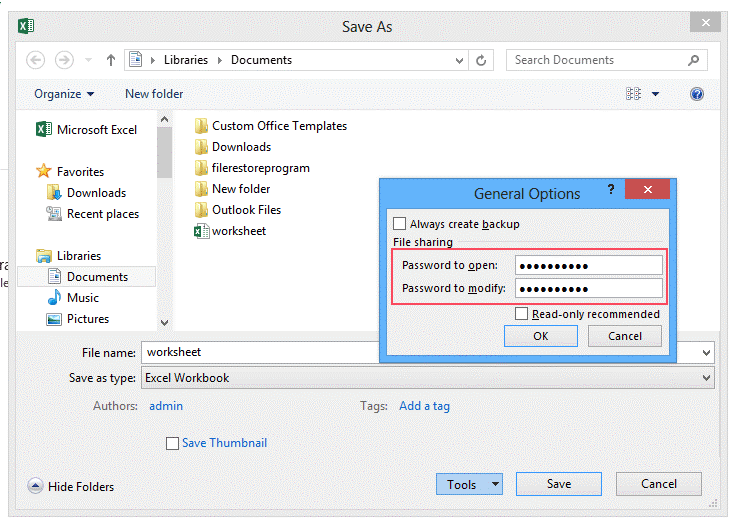Click Documents in the address breadcrumb

click(x=261, y=60)
